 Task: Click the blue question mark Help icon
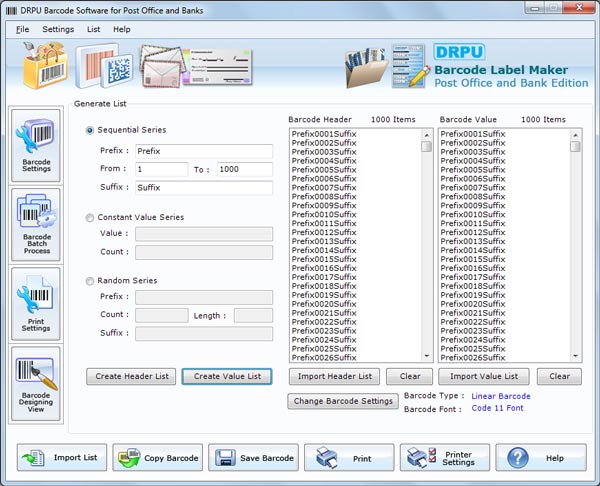tap(518, 458)
